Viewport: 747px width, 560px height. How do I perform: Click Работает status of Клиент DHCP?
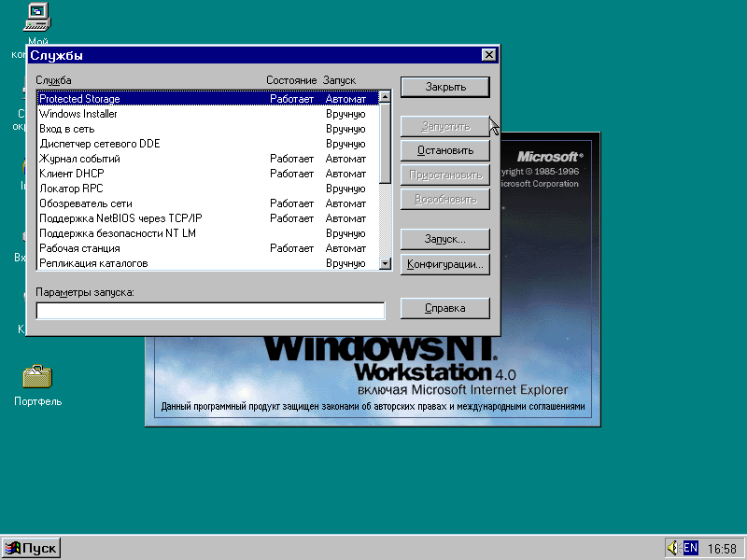(291, 174)
